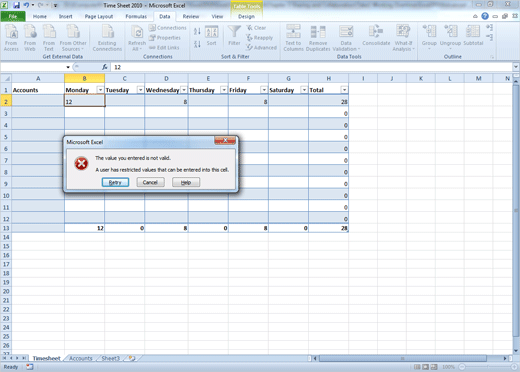Switch to the Review tab

pyautogui.click(x=191, y=16)
